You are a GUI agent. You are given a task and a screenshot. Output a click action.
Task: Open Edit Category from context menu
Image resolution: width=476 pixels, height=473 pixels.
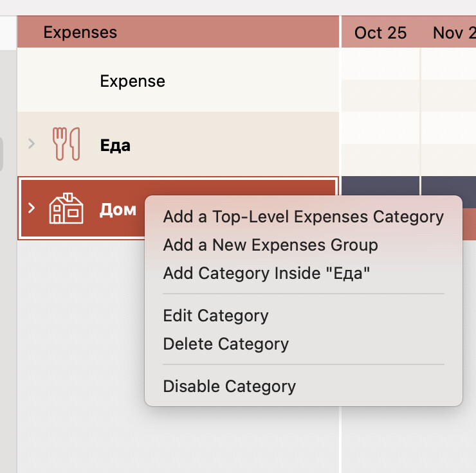215,316
